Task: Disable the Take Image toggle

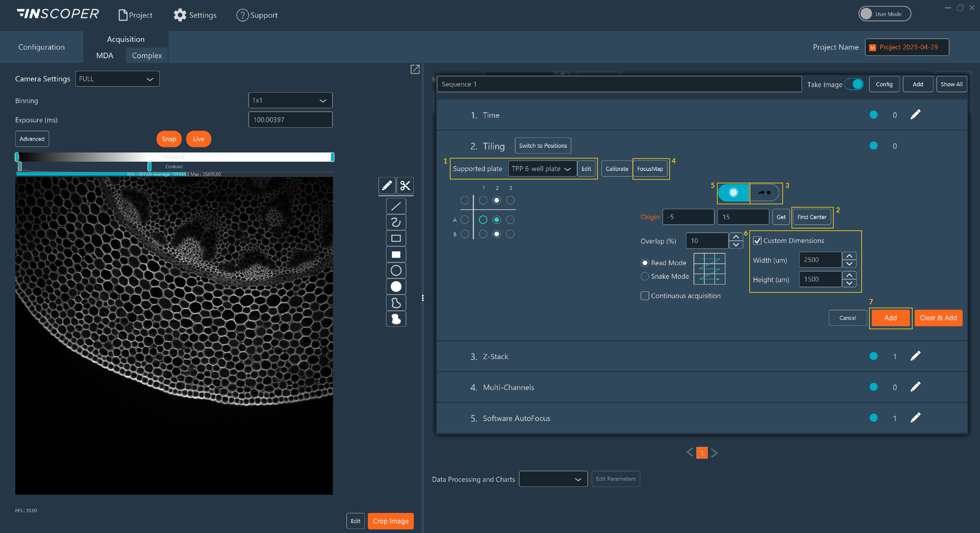Action: [x=854, y=84]
